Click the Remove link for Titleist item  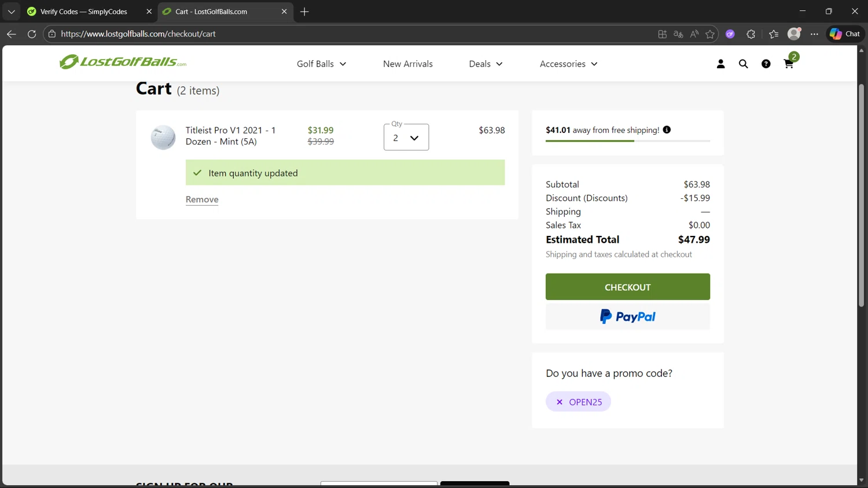(x=202, y=199)
